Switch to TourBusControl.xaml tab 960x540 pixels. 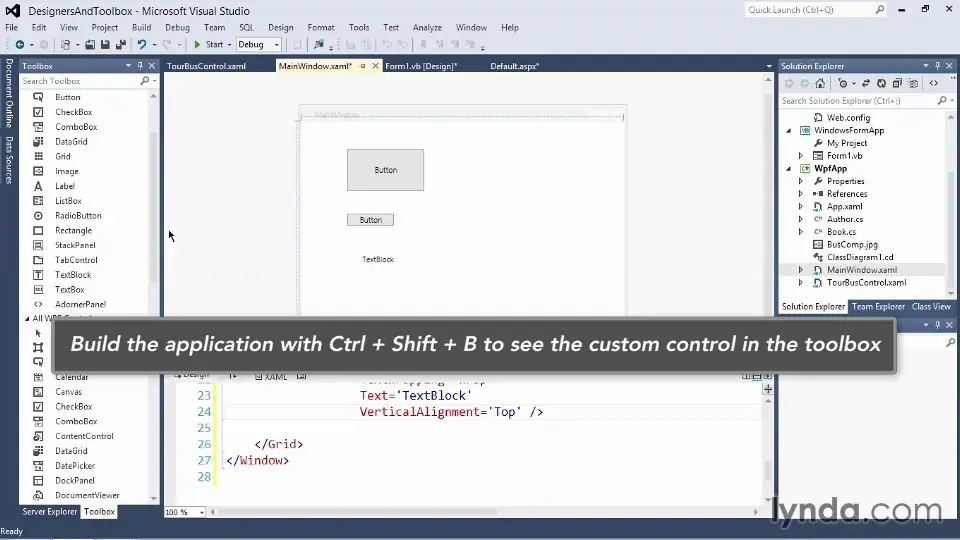(206, 66)
